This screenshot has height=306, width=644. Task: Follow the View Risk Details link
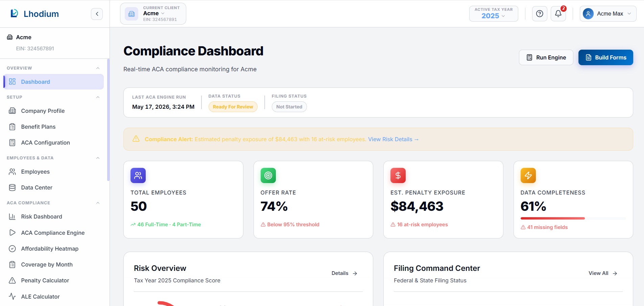[393, 139]
